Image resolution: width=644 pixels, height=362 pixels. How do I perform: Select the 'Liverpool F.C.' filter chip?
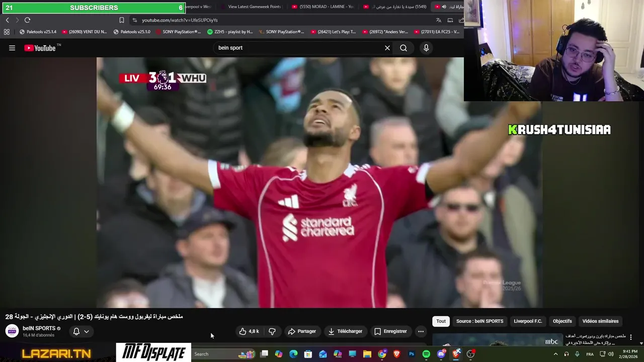[x=528, y=321]
